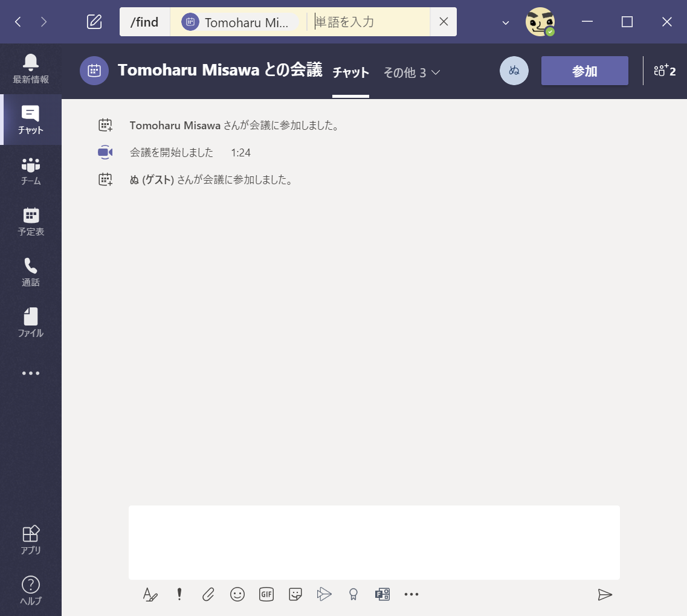
Task: Select the Tomoharu Mi... search chip
Action: [x=240, y=22]
